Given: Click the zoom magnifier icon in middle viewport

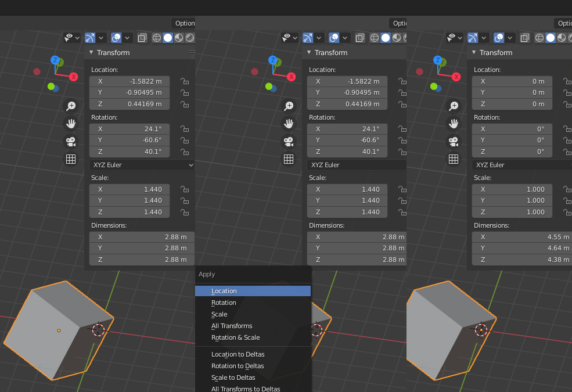Looking at the screenshot, I should (289, 106).
